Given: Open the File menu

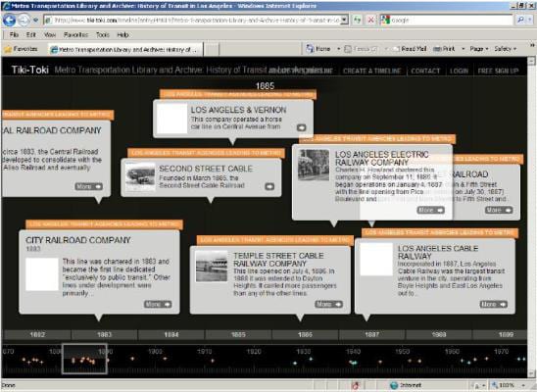Looking at the screenshot, I should click(x=14, y=35).
